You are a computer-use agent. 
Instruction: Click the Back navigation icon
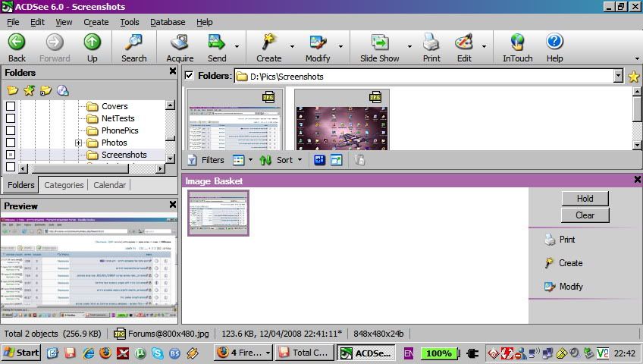[17, 42]
